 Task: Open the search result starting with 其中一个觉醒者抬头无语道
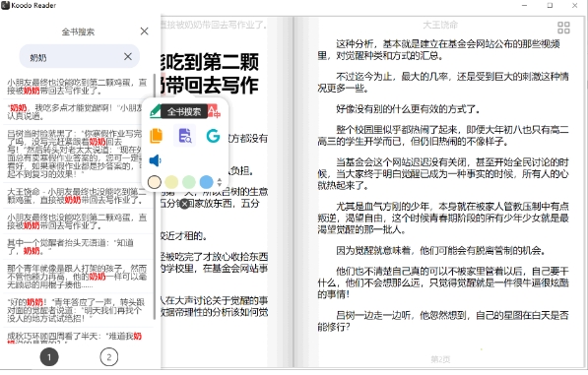tap(77, 247)
